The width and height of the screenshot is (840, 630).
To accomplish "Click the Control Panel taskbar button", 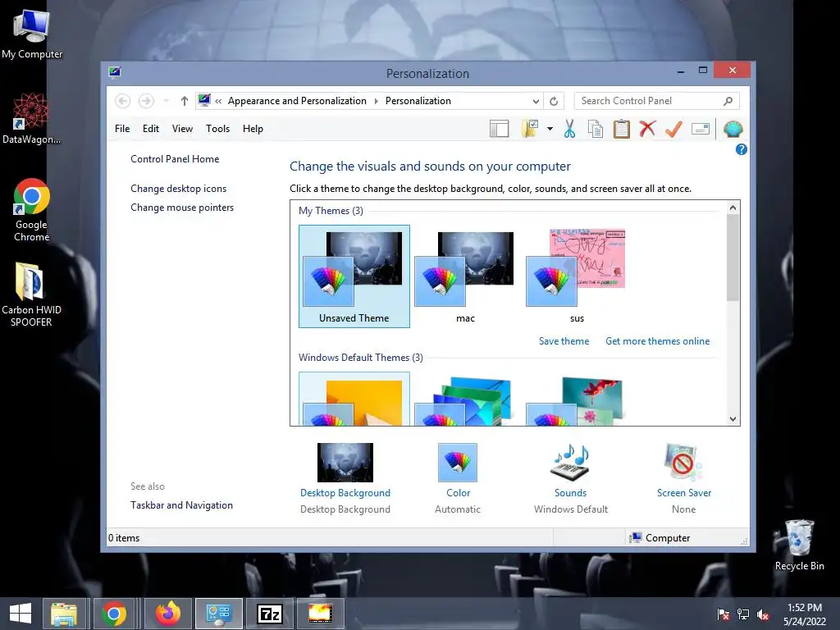I will tap(218, 614).
